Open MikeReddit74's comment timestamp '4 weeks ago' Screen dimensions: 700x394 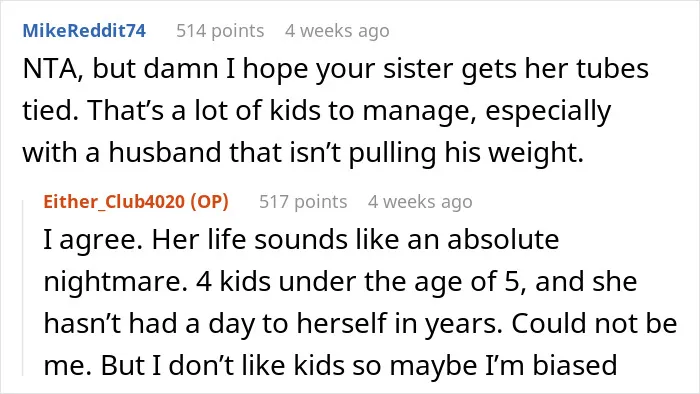[x=337, y=31]
